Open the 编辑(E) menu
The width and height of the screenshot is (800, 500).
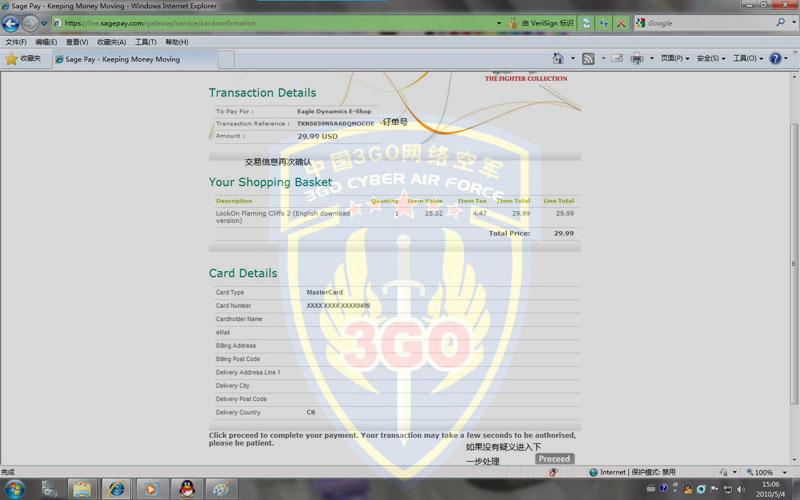(46, 42)
